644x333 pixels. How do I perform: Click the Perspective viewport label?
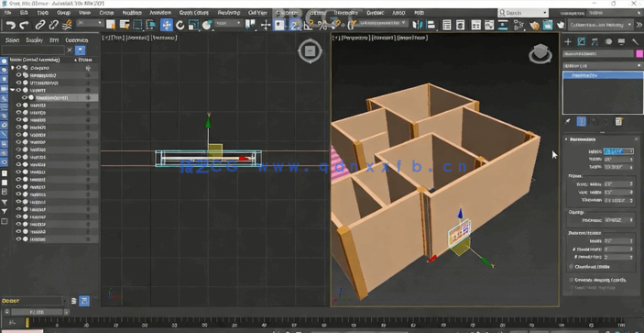355,38
